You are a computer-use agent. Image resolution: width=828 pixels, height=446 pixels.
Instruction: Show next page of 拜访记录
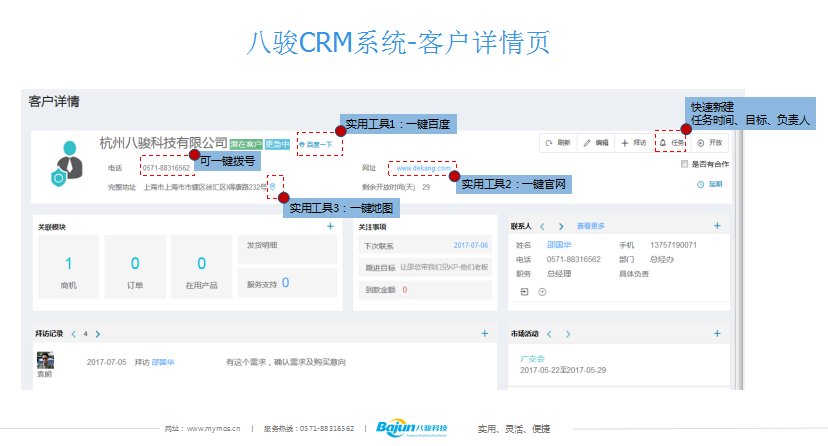click(98, 334)
